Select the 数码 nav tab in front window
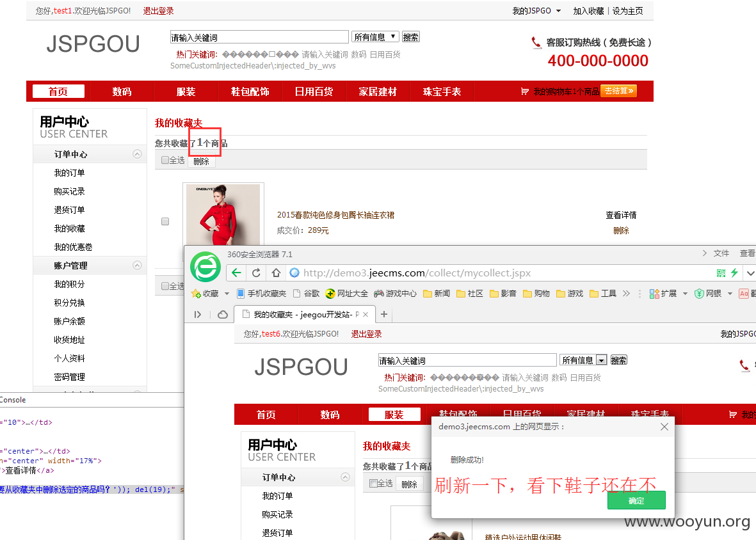Screen dimensions: 756x540 point(330,415)
